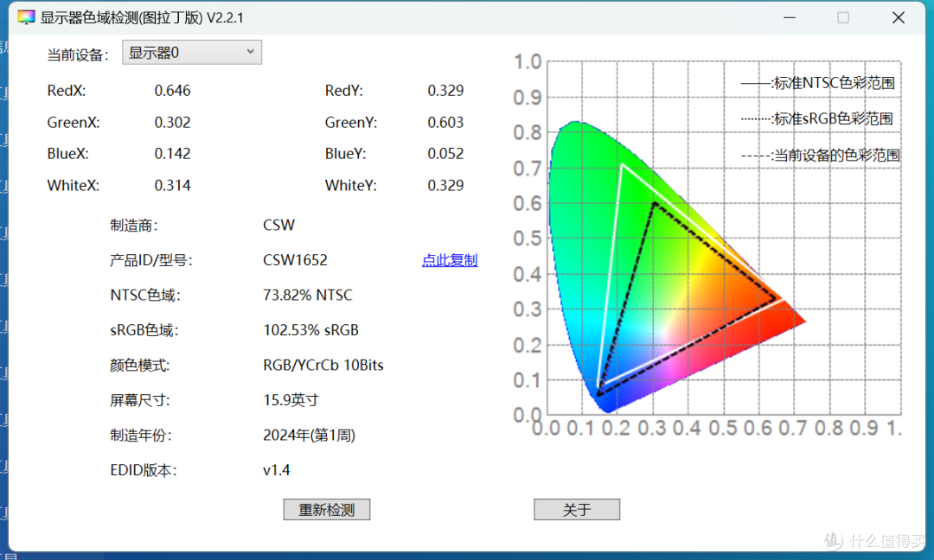This screenshot has height=560, width=934.
Task: Open the 关于 about dialog
Action: click(x=576, y=509)
